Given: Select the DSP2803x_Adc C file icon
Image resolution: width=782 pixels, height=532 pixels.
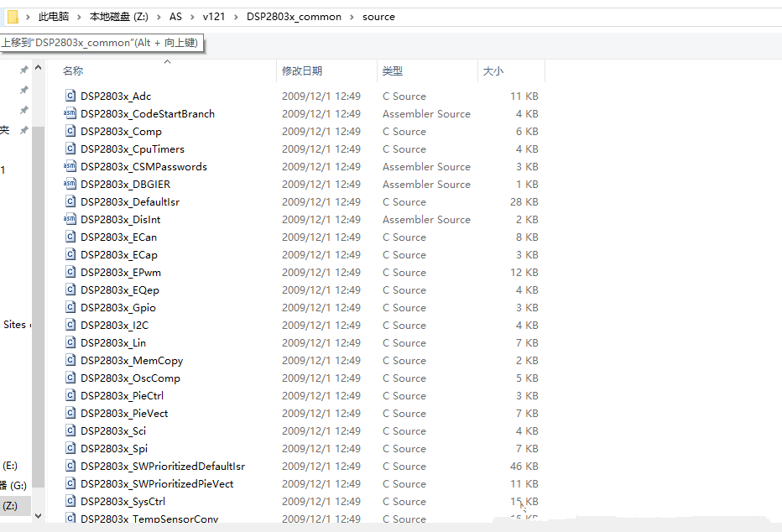Looking at the screenshot, I should (x=70, y=96).
